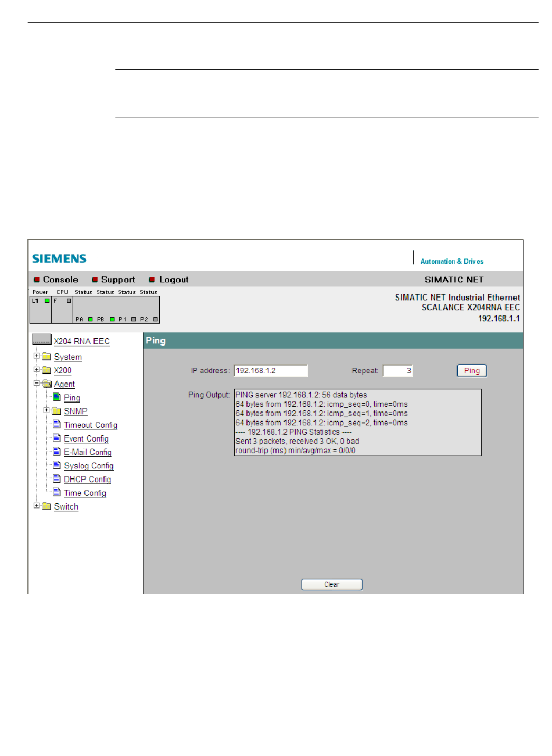Click the P1 port status LED
The image size is (552, 756).
click(x=134, y=319)
